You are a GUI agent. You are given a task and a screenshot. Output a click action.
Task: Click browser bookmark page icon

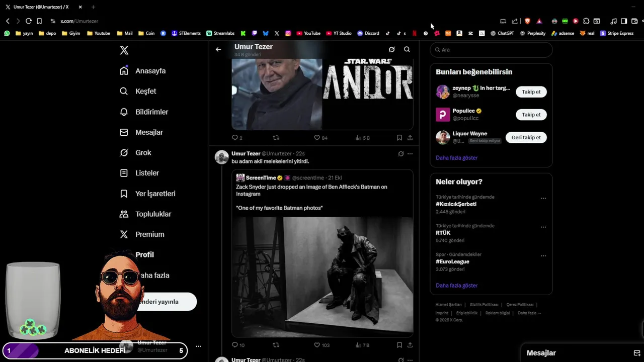(x=39, y=21)
